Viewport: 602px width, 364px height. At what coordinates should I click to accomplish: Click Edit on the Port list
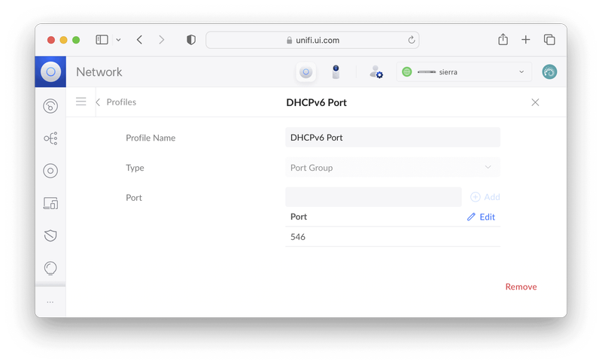[x=481, y=217]
